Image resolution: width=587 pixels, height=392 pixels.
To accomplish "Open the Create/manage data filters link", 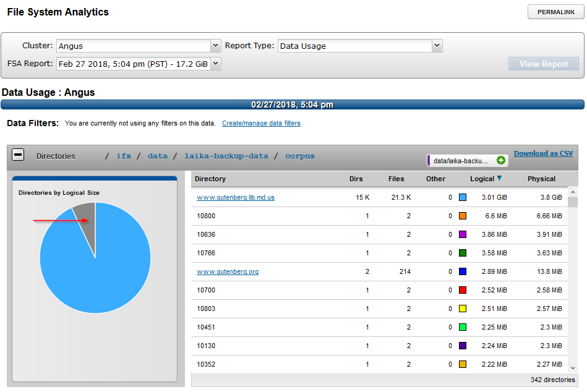I will click(260, 123).
